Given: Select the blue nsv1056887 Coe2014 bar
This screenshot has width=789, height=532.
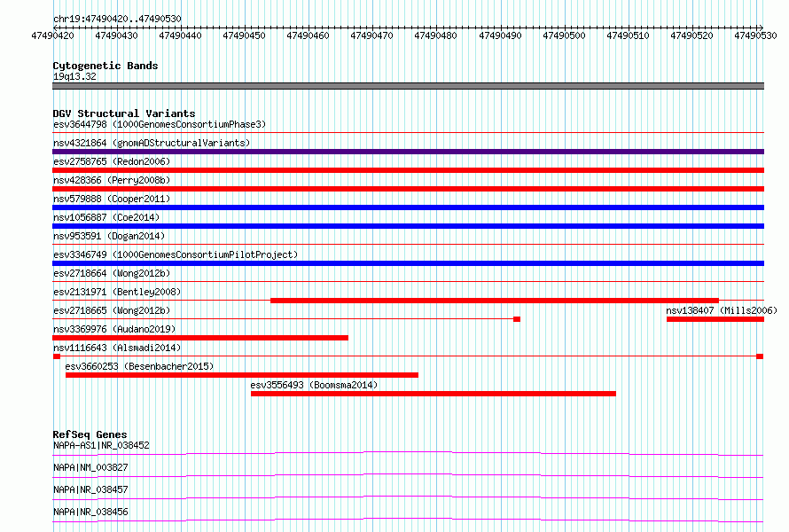Looking at the screenshot, I should pos(408,226).
